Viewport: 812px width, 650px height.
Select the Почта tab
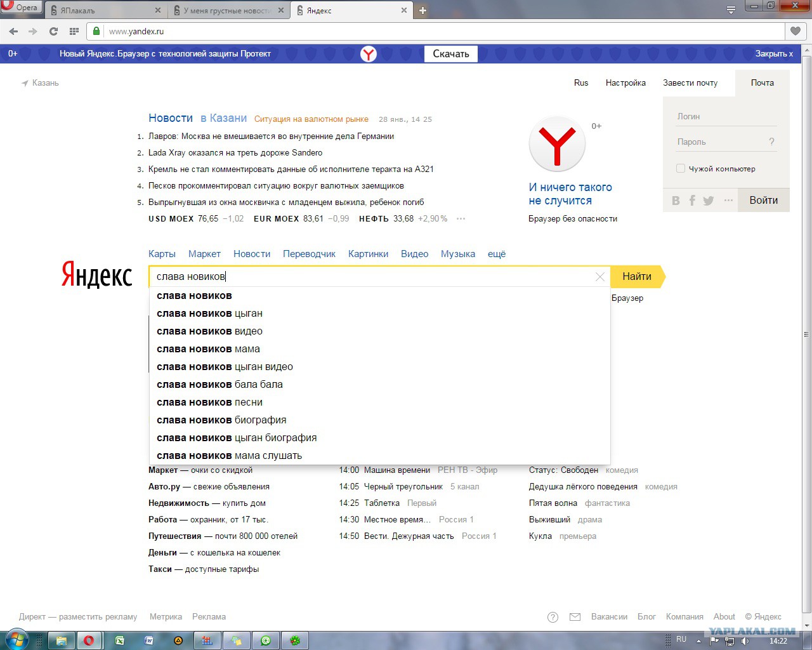[763, 83]
